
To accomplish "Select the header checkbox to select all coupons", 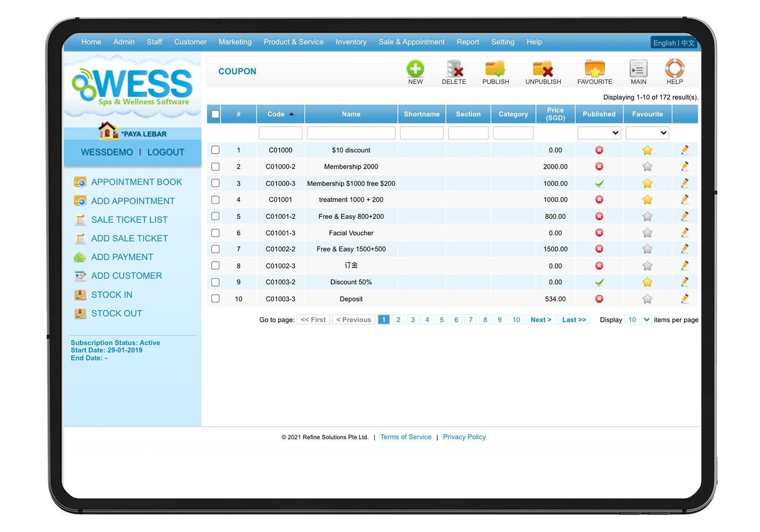I will click(x=214, y=113).
